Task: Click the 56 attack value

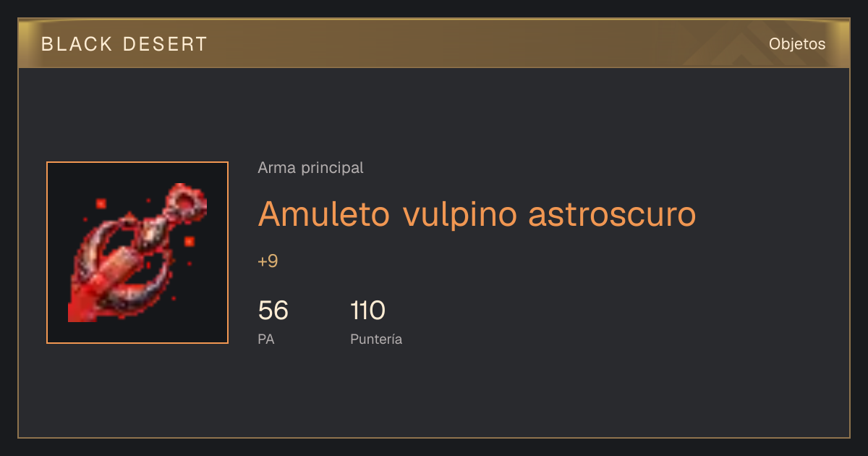Action: [x=273, y=311]
